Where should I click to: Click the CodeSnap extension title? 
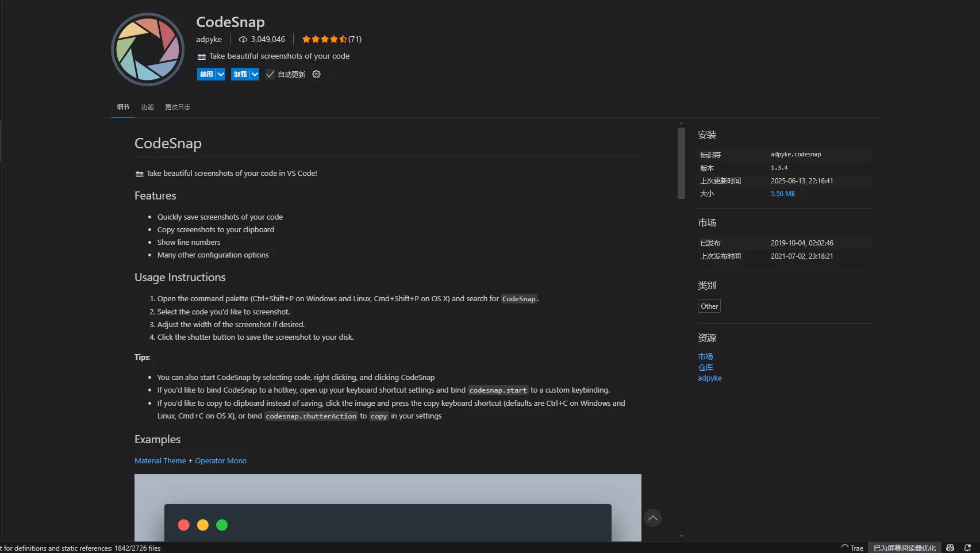(x=230, y=22)
